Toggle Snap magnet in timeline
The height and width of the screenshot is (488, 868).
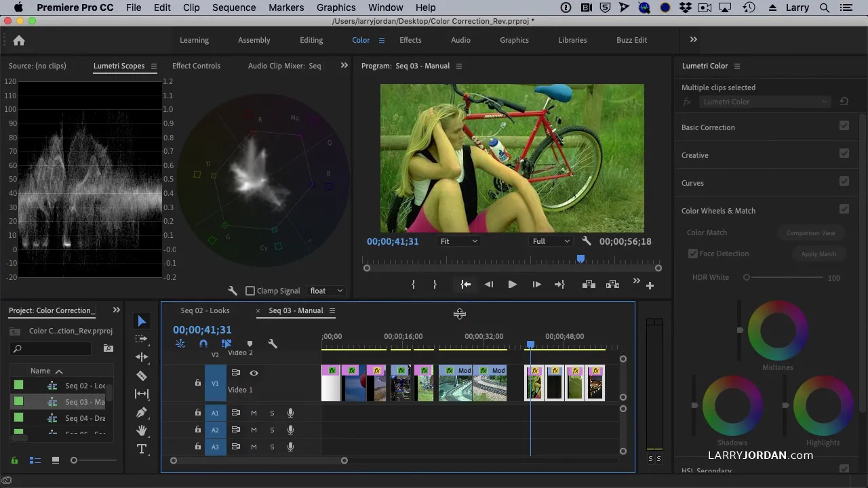pos(203,344)
